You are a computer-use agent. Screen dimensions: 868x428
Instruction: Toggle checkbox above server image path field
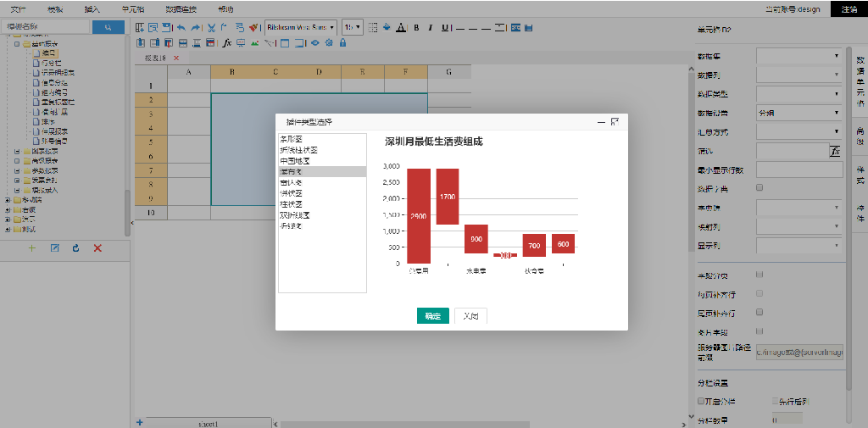[x=759, y=331]
